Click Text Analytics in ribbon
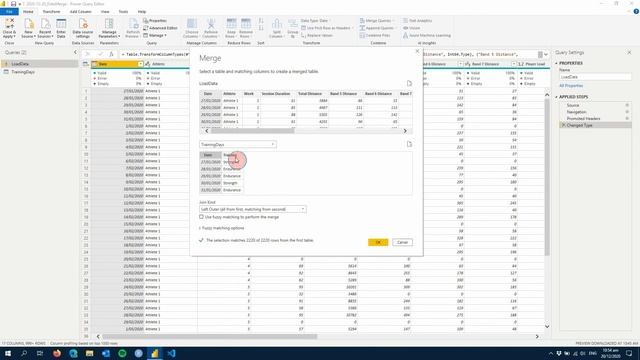The width and height of the screenshot is (640, 360). pyautogui.click(x=417, y=20)
